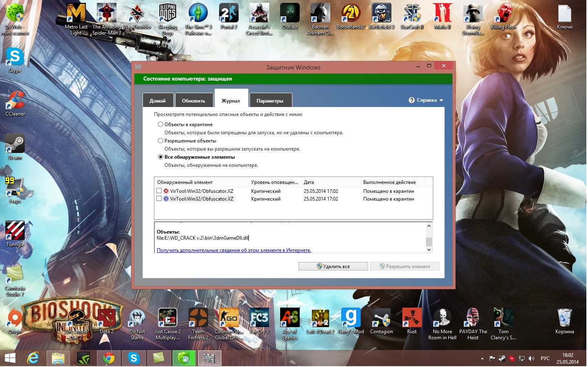Viewport: 588px width, 367px height.
Task: Click the Windows Start button
Action: (10, 358)
